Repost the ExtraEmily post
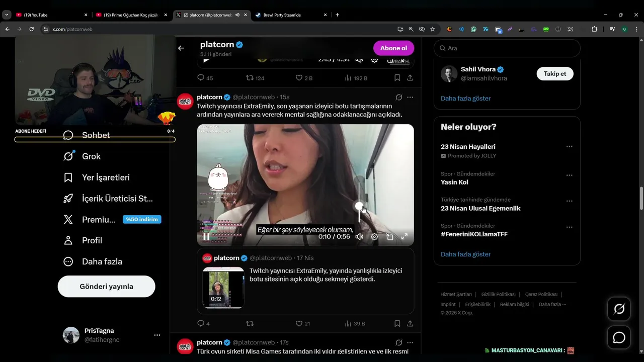The width and height of the screenshot is (644, 362). [x=250, y=323]
